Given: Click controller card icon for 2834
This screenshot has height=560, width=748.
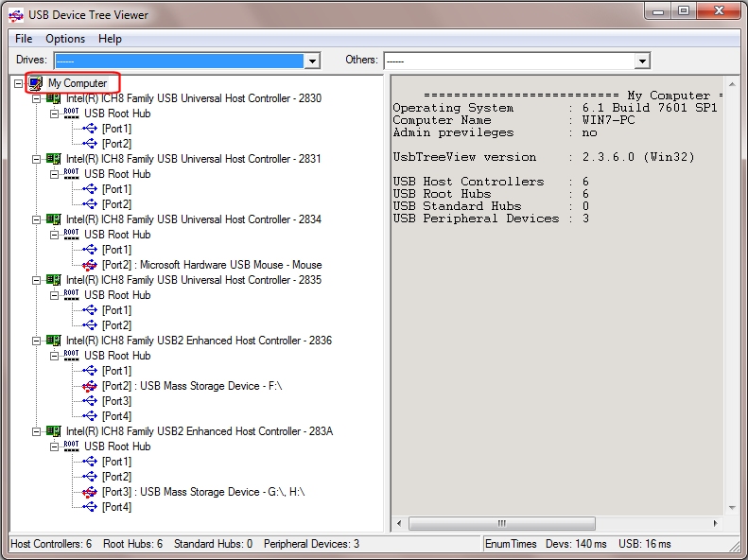Looking at the screenshot, I should [53, 219].
